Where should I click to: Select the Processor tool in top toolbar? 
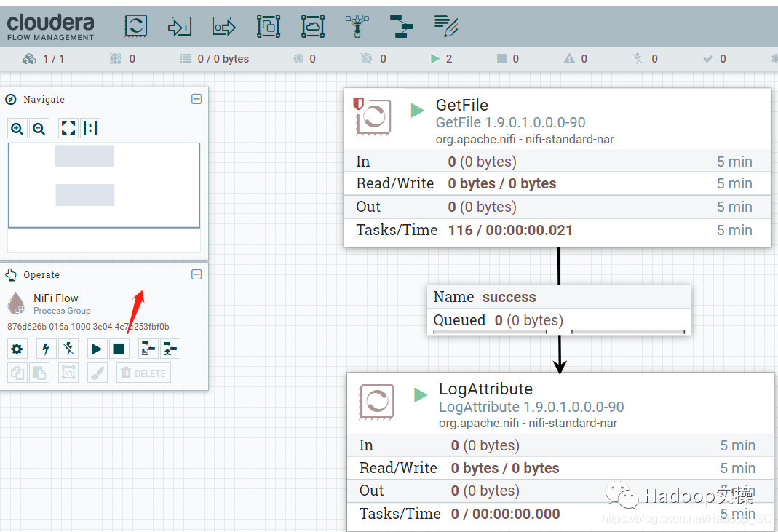135,25
